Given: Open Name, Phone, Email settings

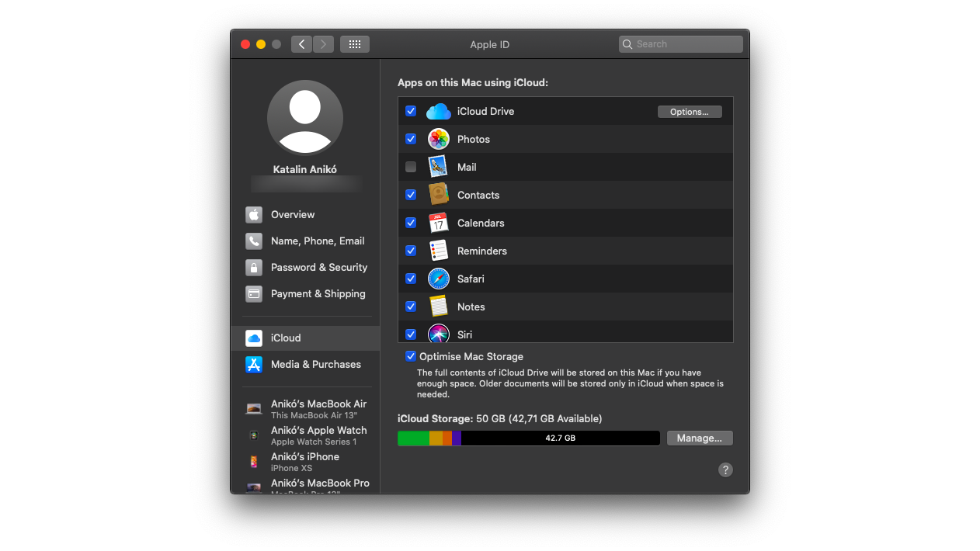Looking at the screenshot, I should click(305, 241).
